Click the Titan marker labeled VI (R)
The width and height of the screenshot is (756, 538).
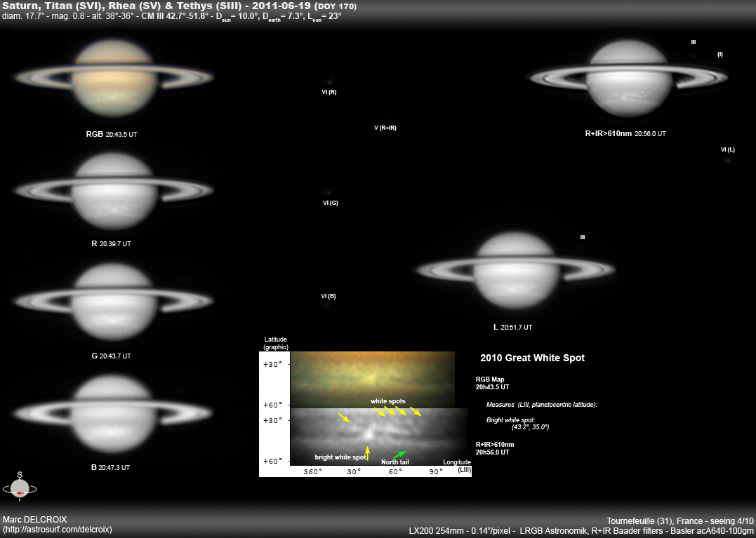pyautogui.click(x=328, y=91)
